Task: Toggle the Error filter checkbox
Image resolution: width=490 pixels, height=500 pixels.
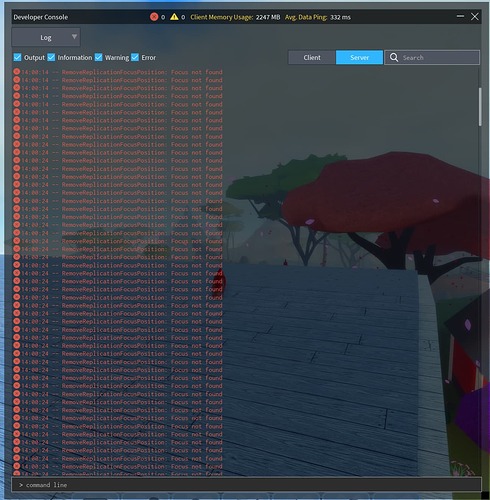Action: click(135, 57)
